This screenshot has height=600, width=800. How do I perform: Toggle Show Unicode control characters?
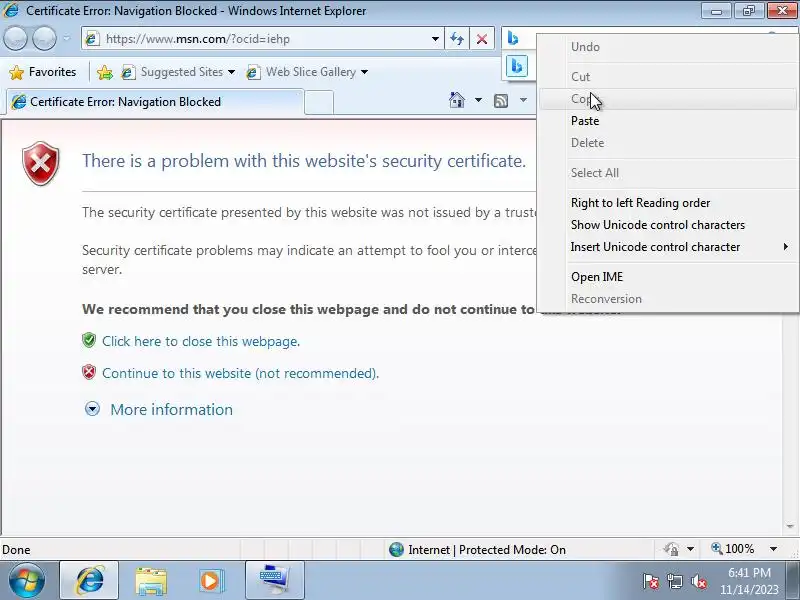pos(668,225)
